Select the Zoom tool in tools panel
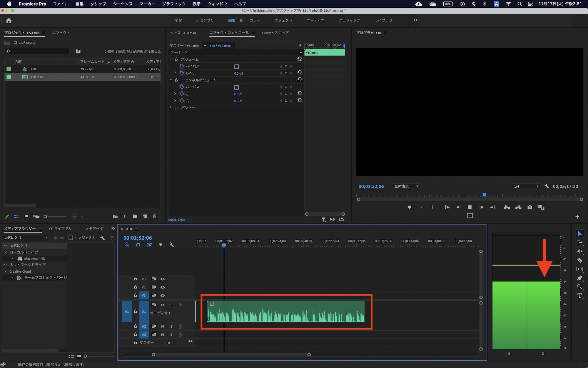The width and height of the screenshot is (588, 368). tap(579, 287)
